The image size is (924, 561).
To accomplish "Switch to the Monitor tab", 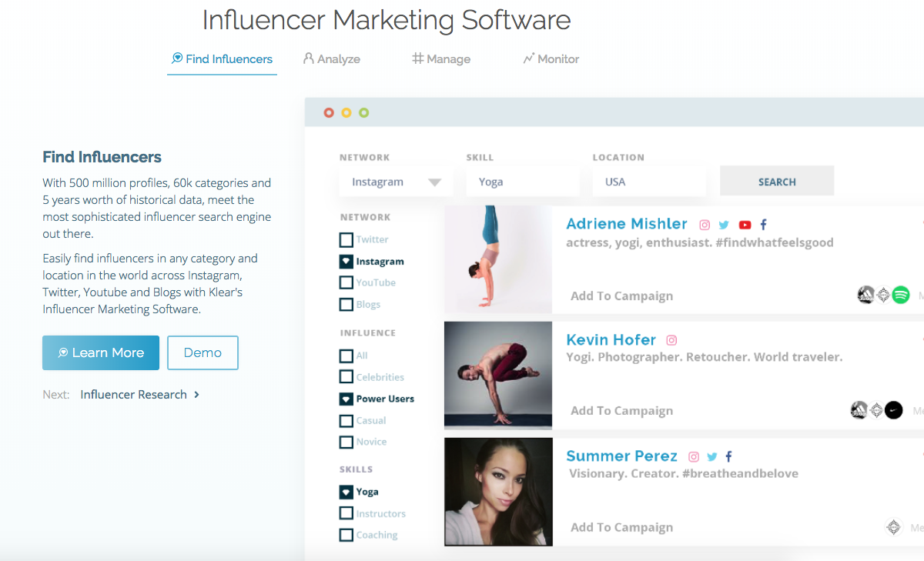I will point(551,58).
